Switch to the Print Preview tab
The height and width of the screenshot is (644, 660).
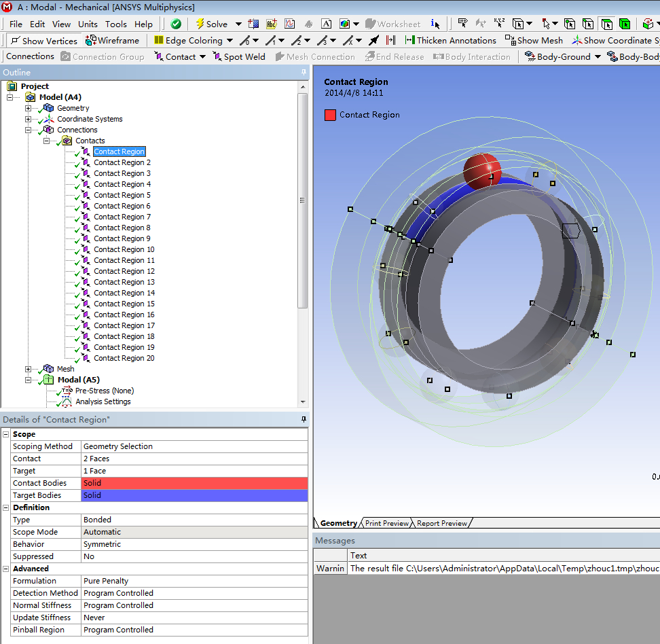pos(387,523)
